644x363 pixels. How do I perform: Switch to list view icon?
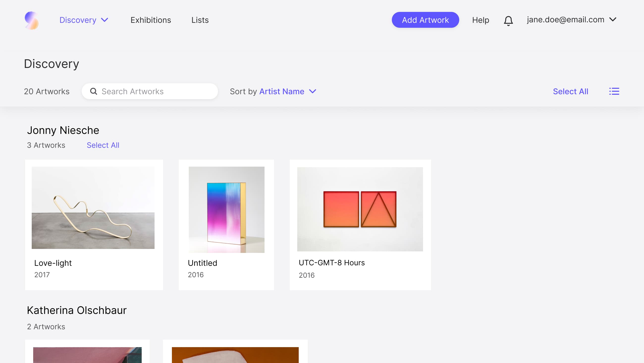click(614, 91)
